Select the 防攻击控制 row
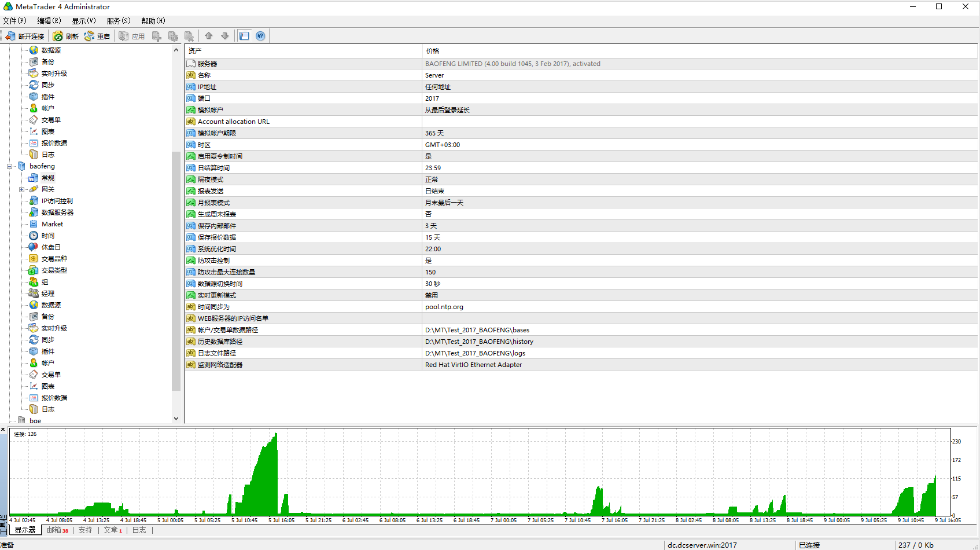The height and width of the screenshot is (550, 980). click(581, 261)
